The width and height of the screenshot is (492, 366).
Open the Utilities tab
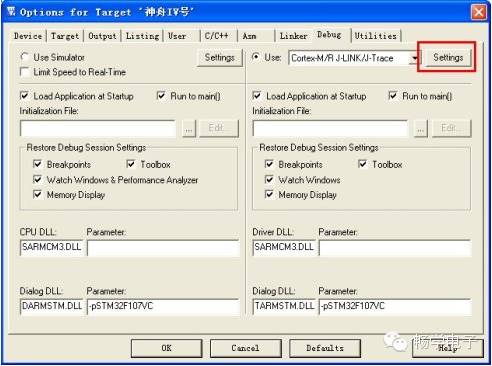click(x=376, y=36)
